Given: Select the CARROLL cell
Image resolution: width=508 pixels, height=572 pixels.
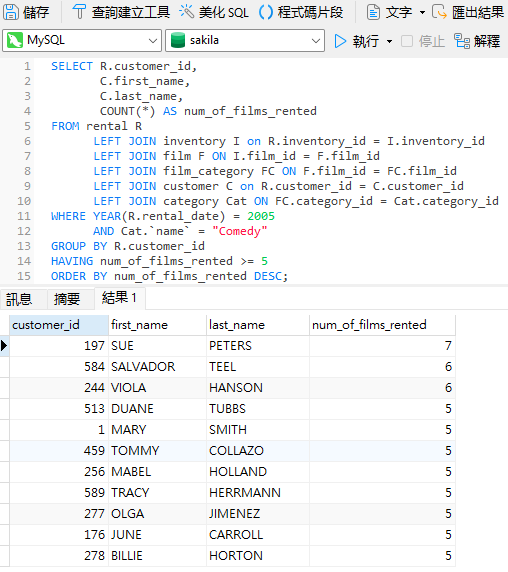Looking at the screenshot, I should [258, 535].
